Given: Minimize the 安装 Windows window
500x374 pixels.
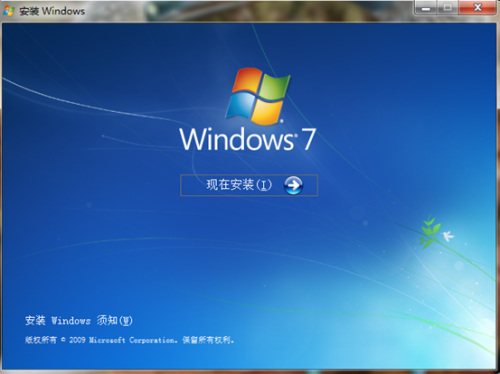Looking at the screenshot, I should tap(426, 8).
